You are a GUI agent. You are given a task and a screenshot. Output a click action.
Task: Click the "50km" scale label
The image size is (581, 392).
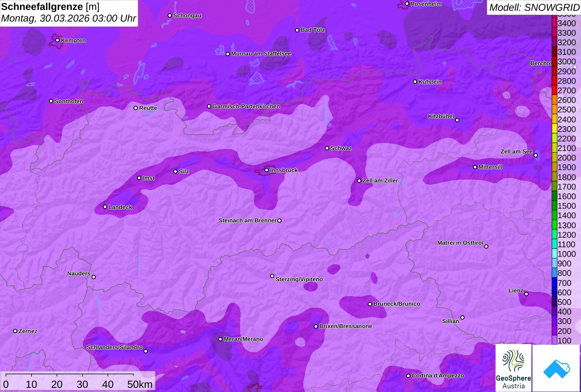pyautogui.click(x=140, y=385)
